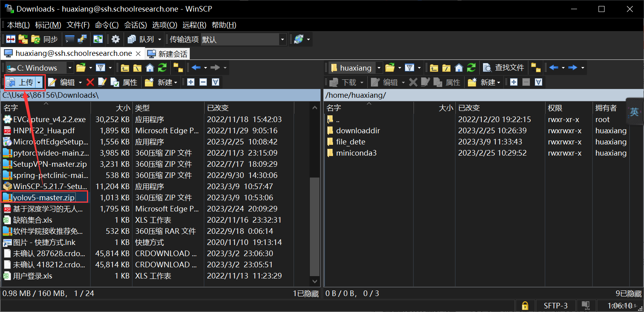Click remote Invert Selection icon
The height and width of the screenshot is (312, 644).
click(x=538, y=82)
